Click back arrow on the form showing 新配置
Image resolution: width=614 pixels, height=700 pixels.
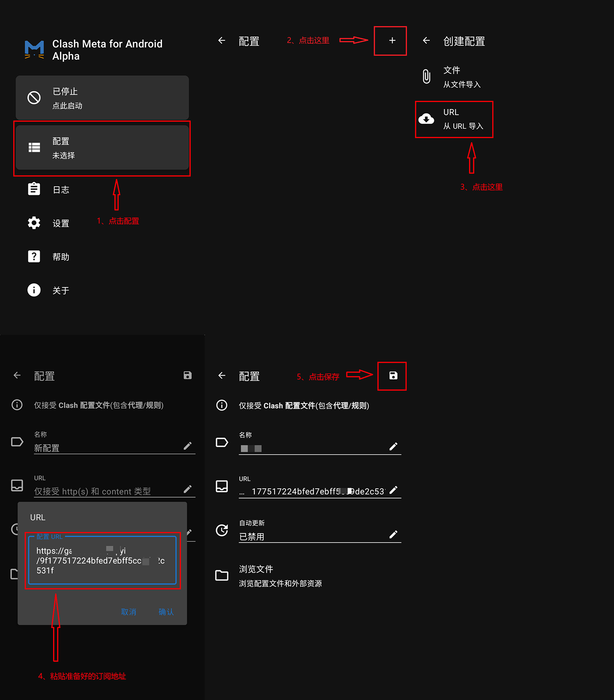tap(17, 375)
